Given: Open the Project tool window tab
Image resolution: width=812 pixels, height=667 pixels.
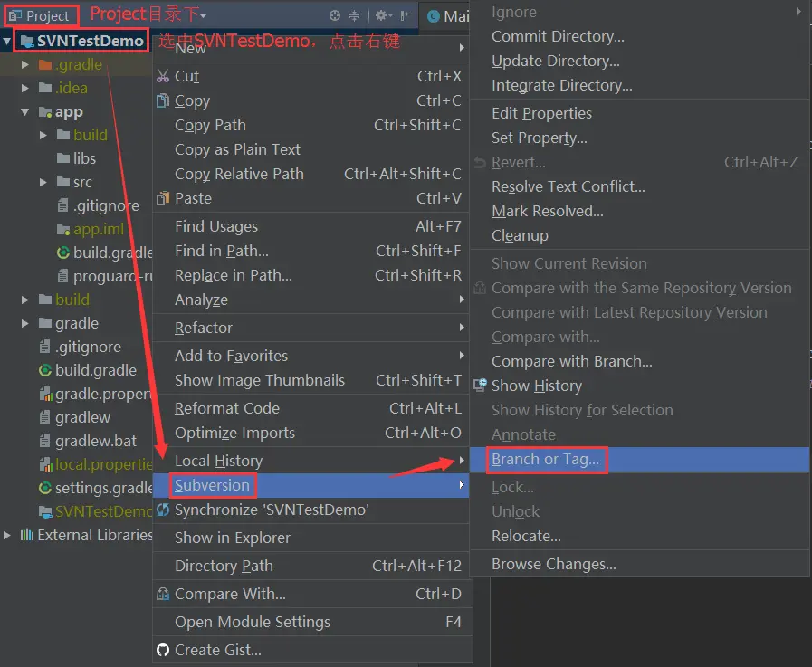Looking at the screenshot, I should tap(41, 16).
